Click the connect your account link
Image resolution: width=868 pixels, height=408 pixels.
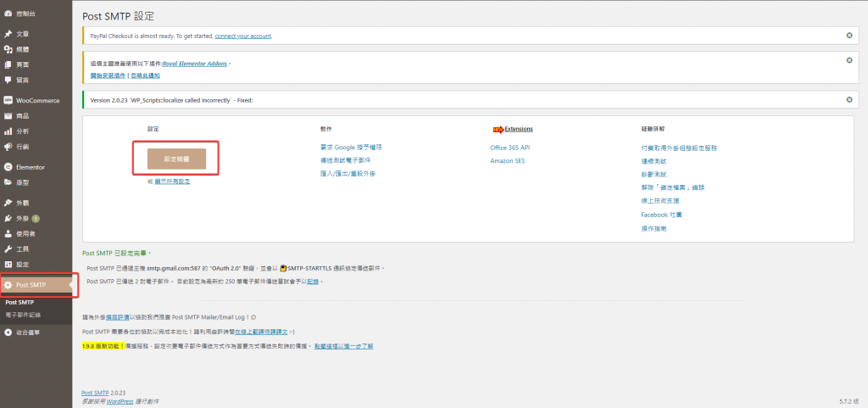[x=243, y=36]
